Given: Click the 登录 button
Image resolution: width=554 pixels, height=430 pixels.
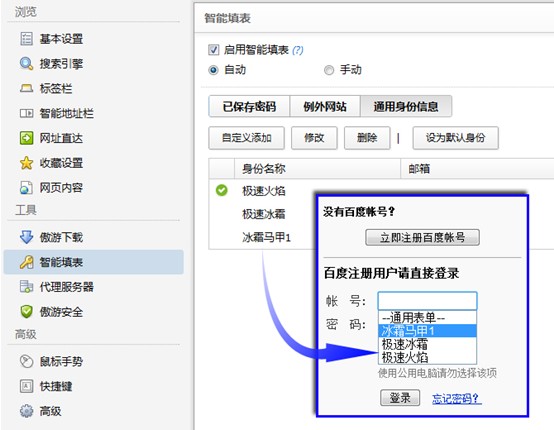Looking at the screenshot, I should 400,398.
